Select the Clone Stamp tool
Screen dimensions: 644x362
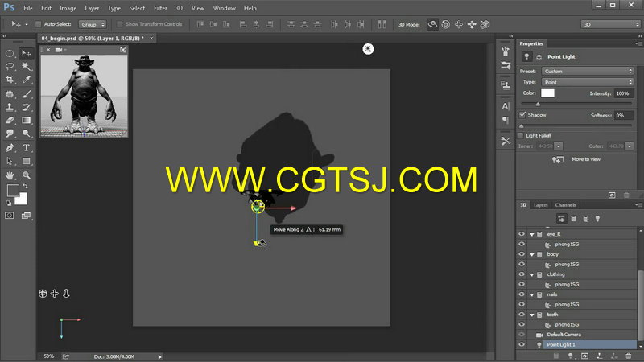click(x=10, y=108)
